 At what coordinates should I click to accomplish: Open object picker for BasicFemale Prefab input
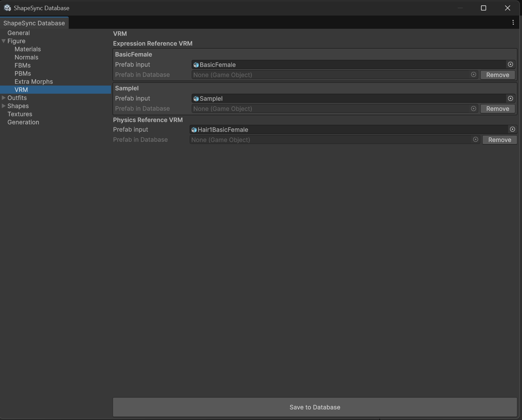pos(510,64)
